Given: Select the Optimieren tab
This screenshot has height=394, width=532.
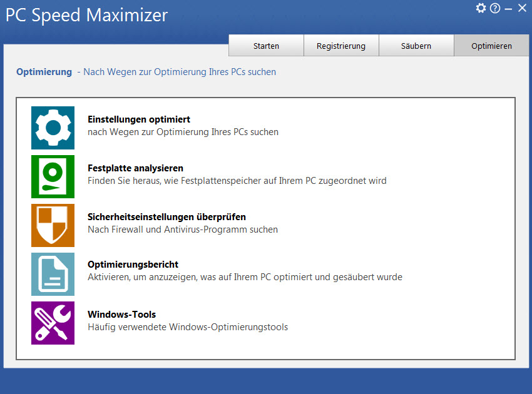Looking at the screenshot, I should tap(491, 46).
